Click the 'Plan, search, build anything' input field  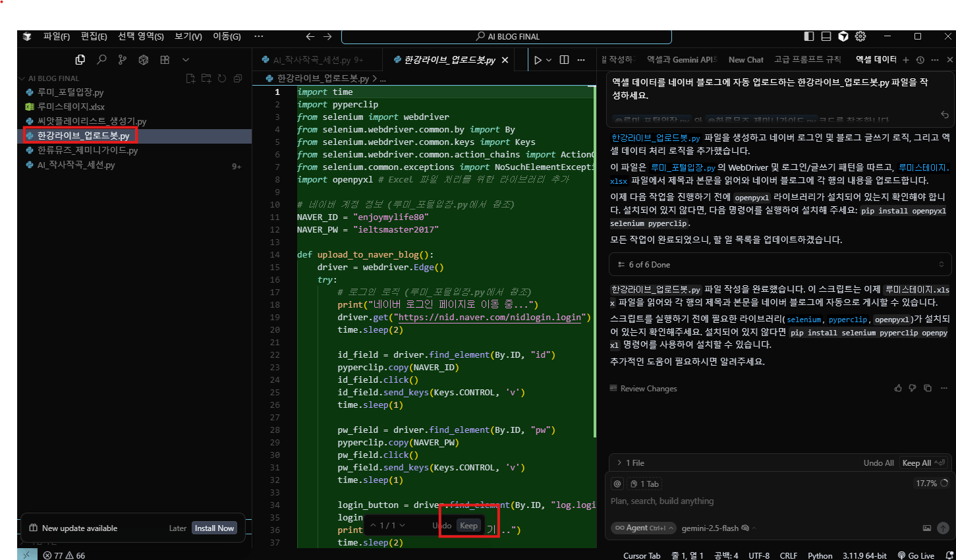725,501
